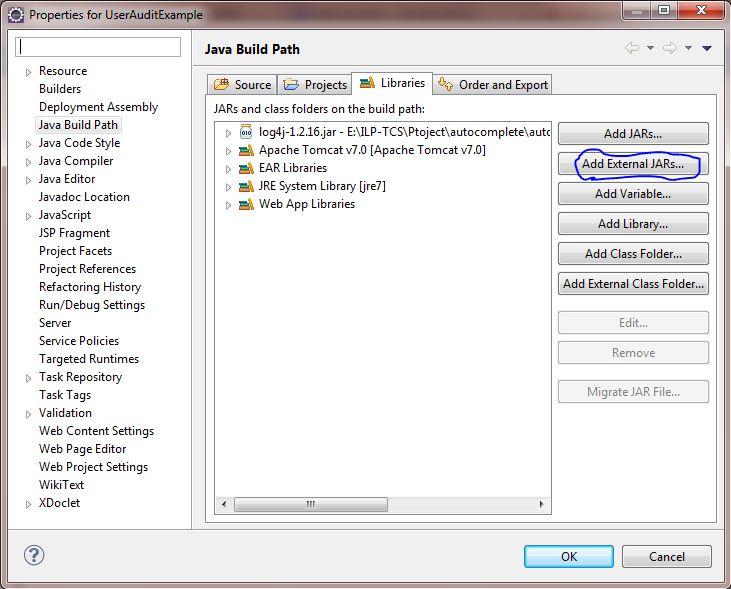
Task: Click the Properties window title gear icon
Action: (16, 15)
